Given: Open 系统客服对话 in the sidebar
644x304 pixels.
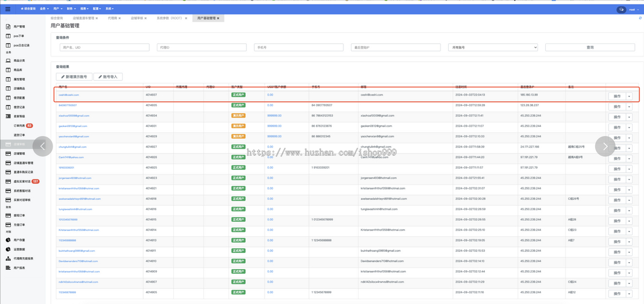Looking at the screenshot, I should coord(21,191).
